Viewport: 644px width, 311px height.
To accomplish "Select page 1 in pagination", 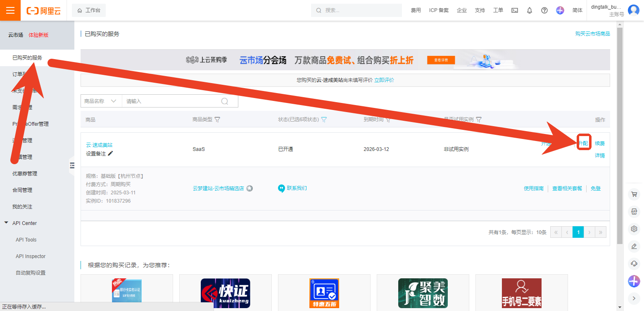I will click(x=578, y=232).
